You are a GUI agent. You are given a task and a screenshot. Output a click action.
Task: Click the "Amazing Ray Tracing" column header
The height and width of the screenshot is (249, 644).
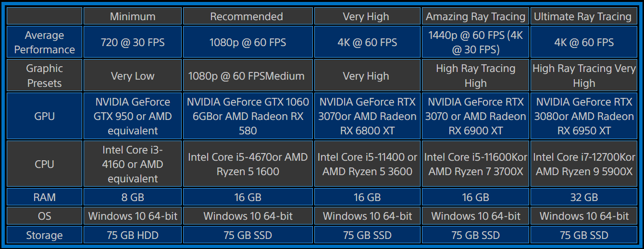(x=475, y=16)
